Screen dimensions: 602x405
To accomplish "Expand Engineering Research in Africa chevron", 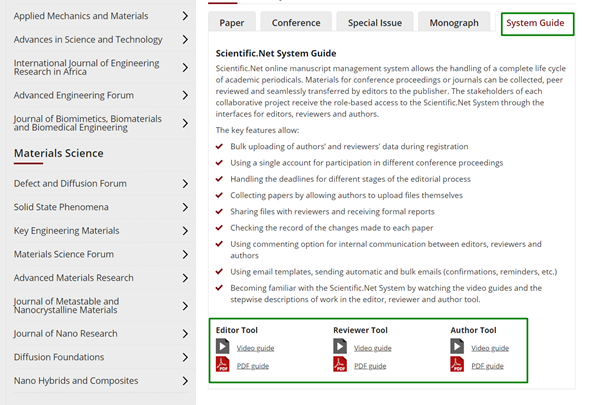I will pyautogui.click(x=185, y=67).
